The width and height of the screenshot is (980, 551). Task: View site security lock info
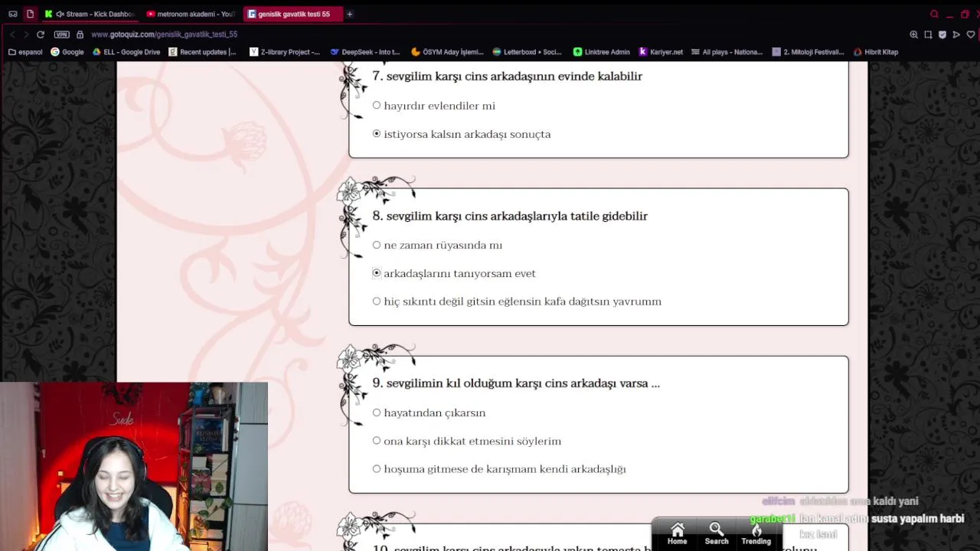tap(80, 34)
